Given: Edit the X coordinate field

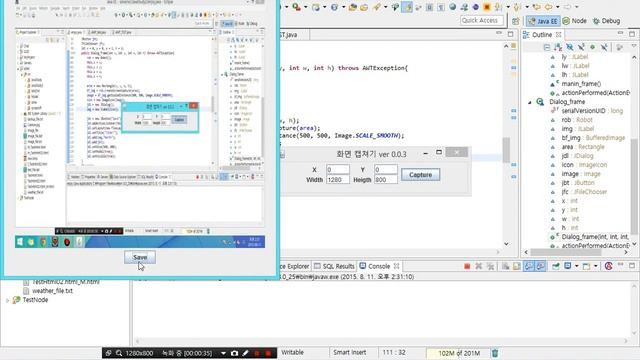Looking at the screenshot, I should [x=338, y=169].
